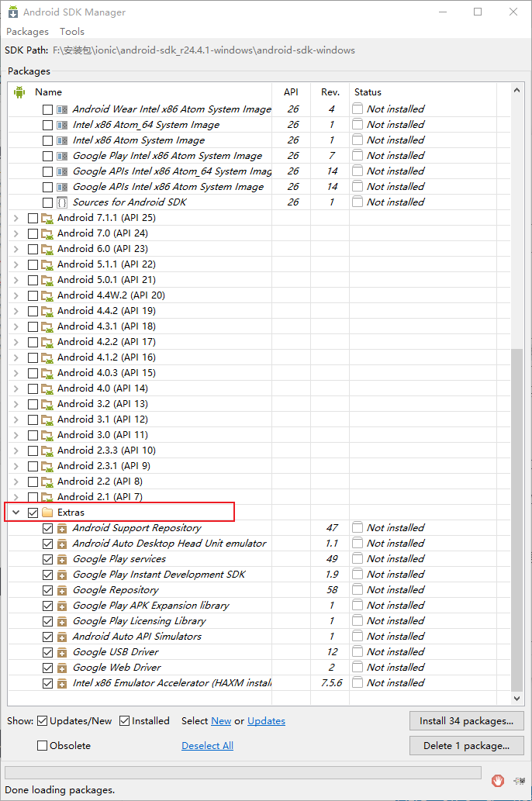This screenshot has width=532, height=801.
Task: Check the Android 7.0 (API 24) checkbox
Action: pos(33,233)
